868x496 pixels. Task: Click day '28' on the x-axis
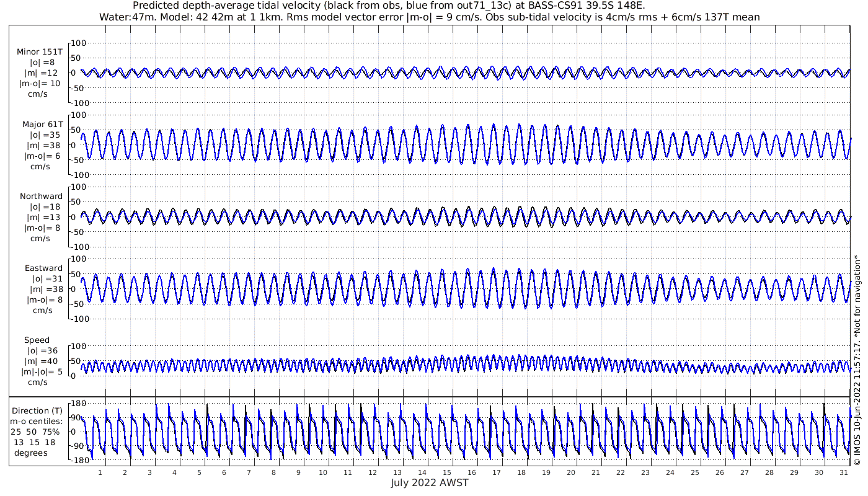(769, 472)
